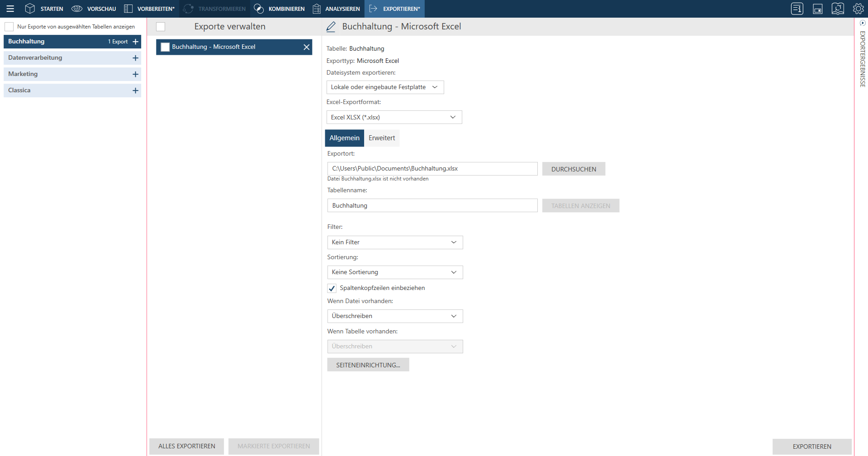Image resolution: width=868 pixels, height=456 pixels.
Task: Open the settings gear icon
Action: click(858, 9)
